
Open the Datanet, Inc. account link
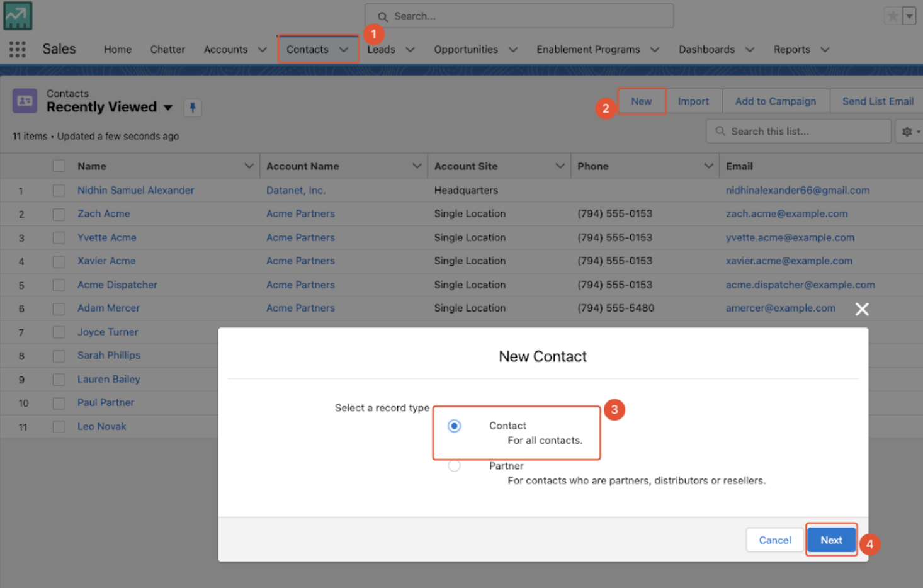[x=296, y=190]
